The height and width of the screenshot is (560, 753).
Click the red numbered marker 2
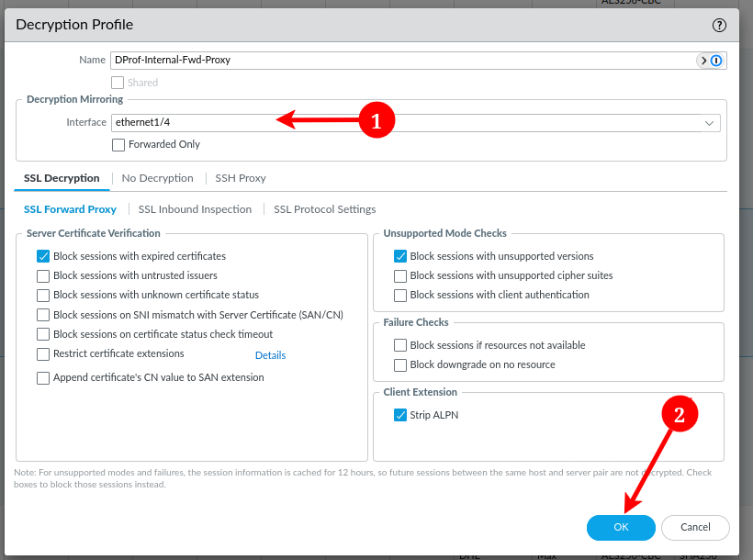pos(680,414)
